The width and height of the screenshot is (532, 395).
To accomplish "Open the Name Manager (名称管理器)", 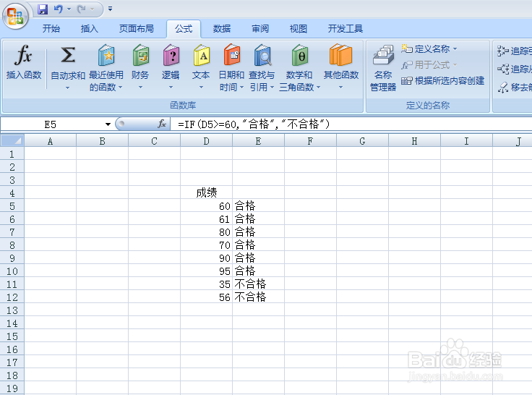I will 383,68.
